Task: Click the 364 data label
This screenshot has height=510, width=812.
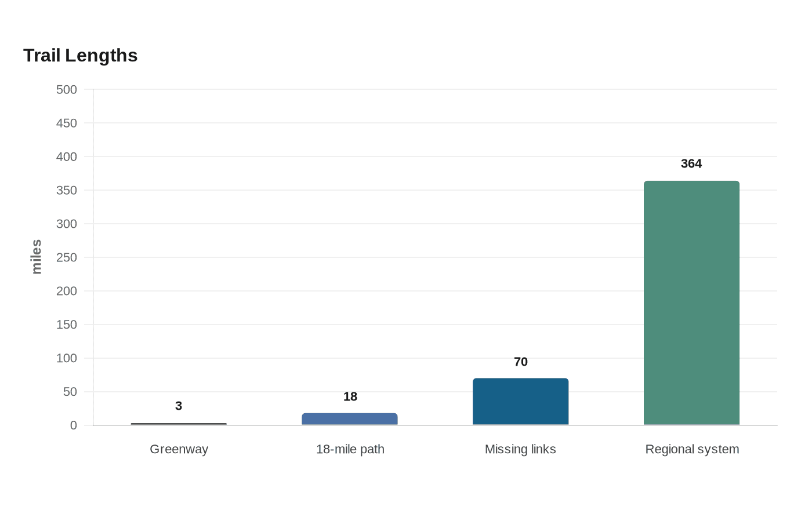Action: pyautogui.click(x=691, y=164)
